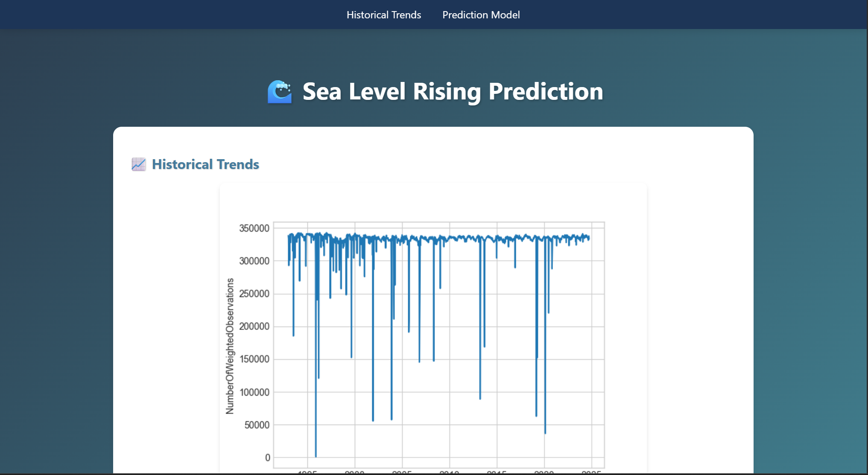868x475 pixels.
Task: Click the 0 y-axis tick label
Action: 267,458
